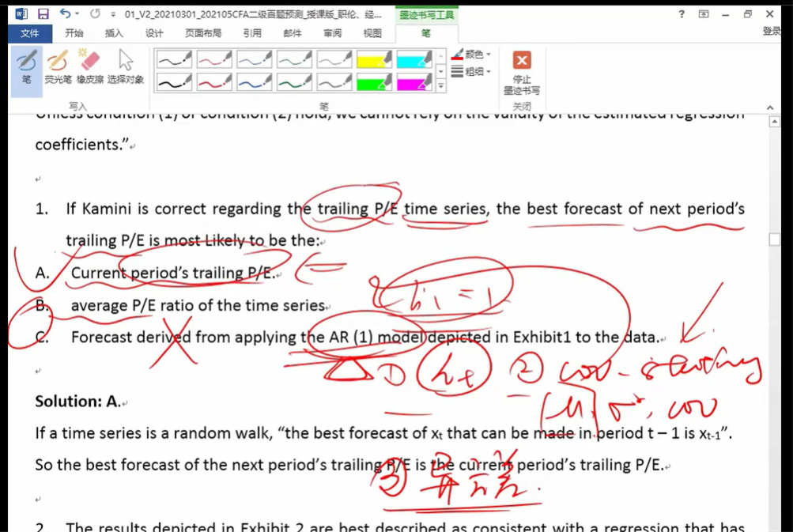Click "If a time series is a random walk"

(x=153, y=433)
